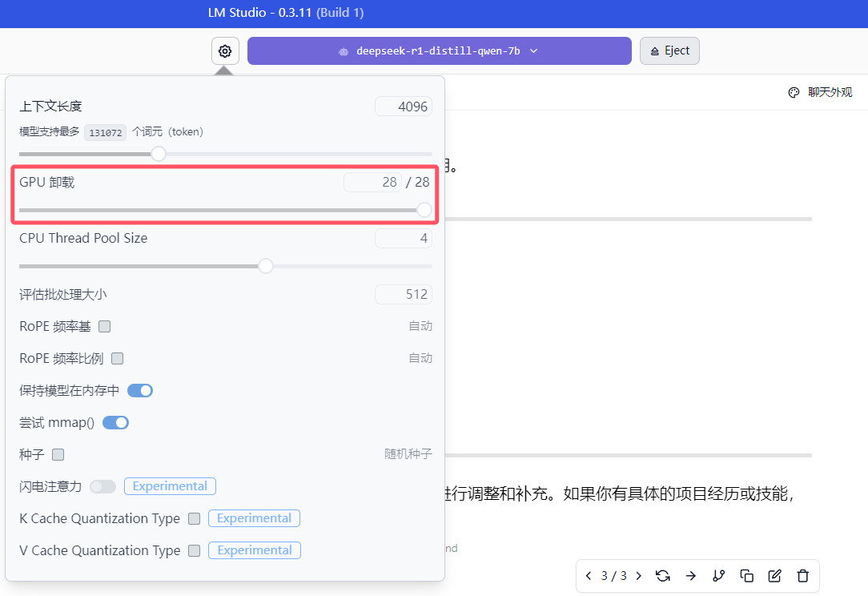Regenerate the response with the refresh icon

662,575
